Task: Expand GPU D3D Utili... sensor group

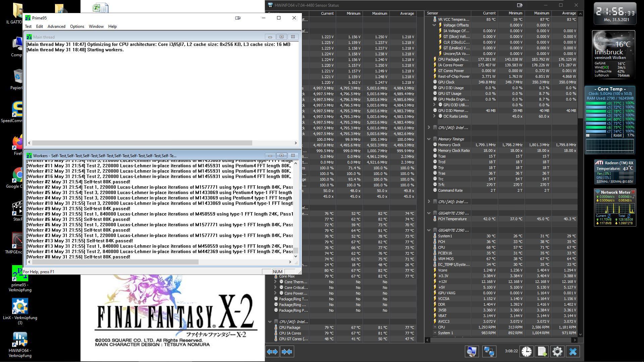Action: pyautogui.click(x=434, y=105)
